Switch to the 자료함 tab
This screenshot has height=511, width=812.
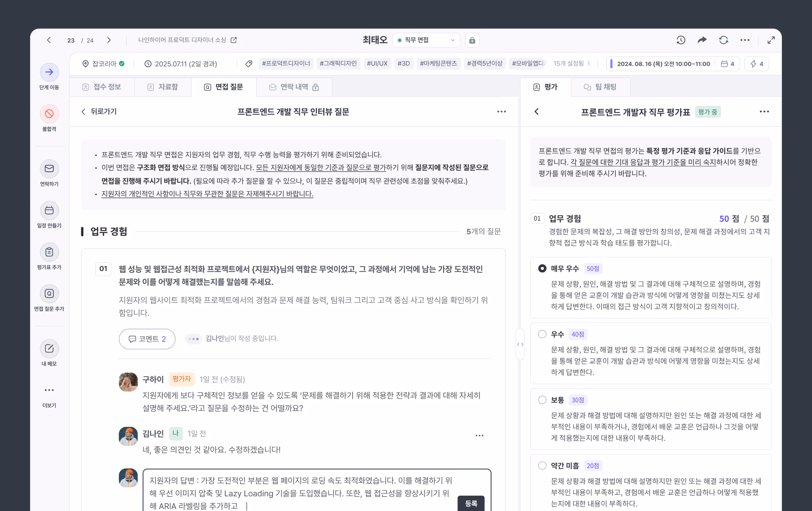[163, 87]
